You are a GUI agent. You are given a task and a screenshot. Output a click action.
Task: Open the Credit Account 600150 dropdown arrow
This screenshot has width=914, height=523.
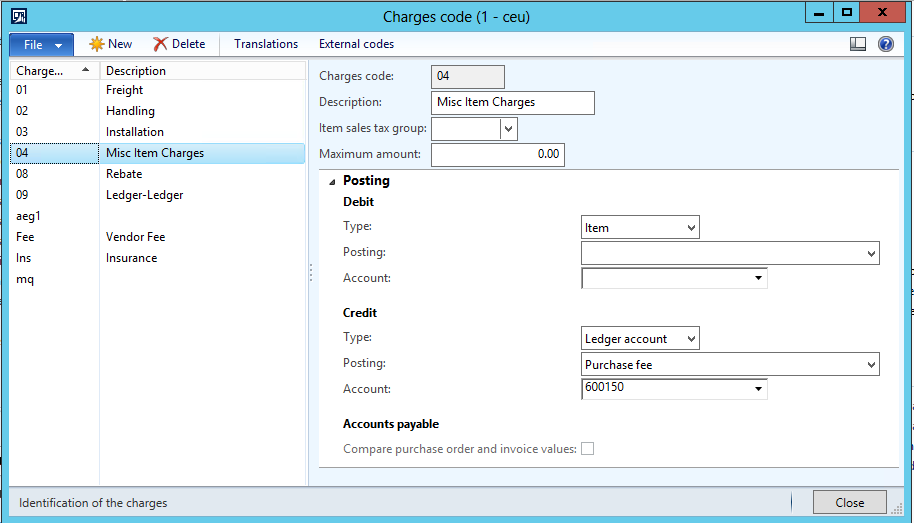click(x=758, y=389)
